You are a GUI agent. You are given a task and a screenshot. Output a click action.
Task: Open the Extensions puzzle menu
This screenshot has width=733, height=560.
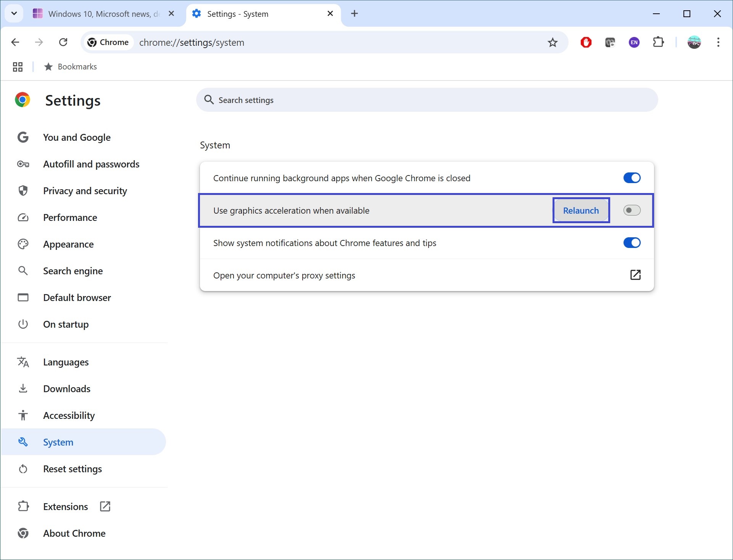tap(659, 42)
